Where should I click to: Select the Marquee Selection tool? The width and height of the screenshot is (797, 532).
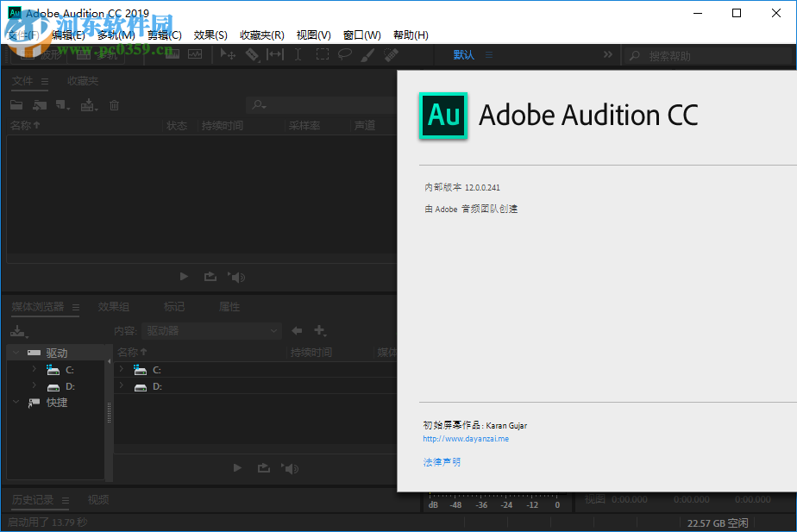pyautogui.click(x=322, y=54)
